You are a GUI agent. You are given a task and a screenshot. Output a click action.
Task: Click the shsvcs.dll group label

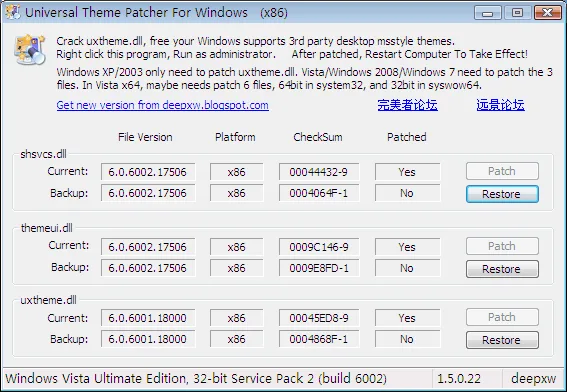pyautogui.click(x=43, y=154)
